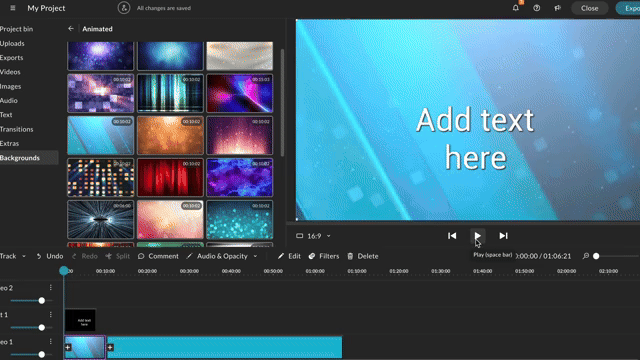
Task: Click the Close button
Action: click(x=589, y=8)
